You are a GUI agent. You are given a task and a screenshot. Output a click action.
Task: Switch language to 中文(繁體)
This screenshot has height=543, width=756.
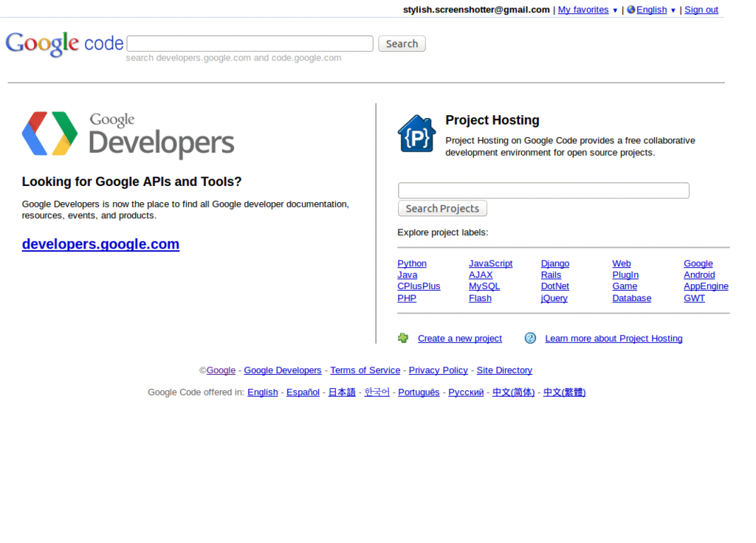(565, 392)
